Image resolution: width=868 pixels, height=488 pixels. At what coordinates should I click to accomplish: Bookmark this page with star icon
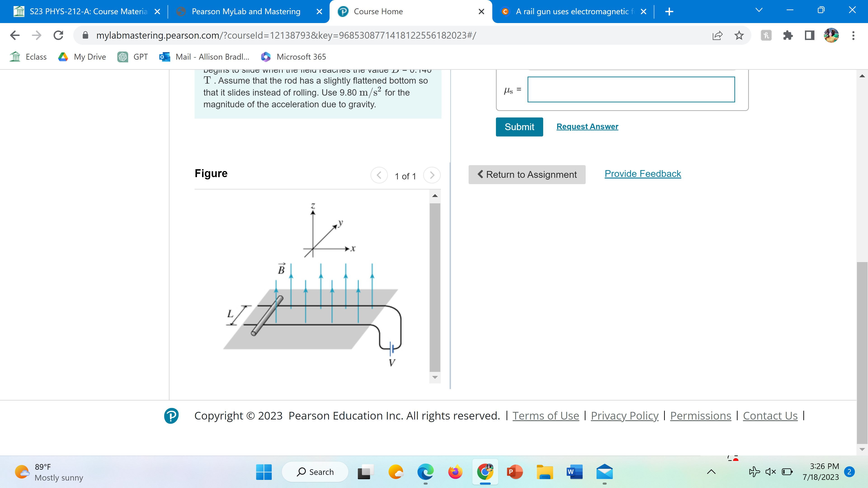[739, 35]
